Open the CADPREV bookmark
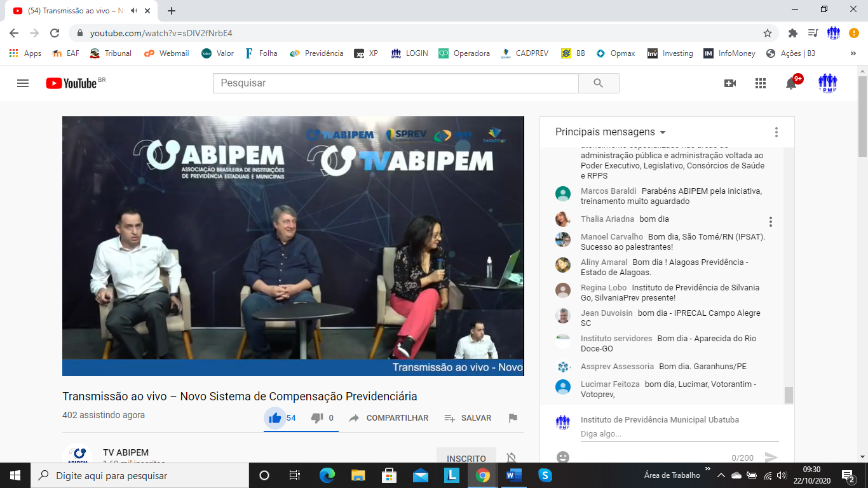Screen dimensions: 868x488 (525, 53)
